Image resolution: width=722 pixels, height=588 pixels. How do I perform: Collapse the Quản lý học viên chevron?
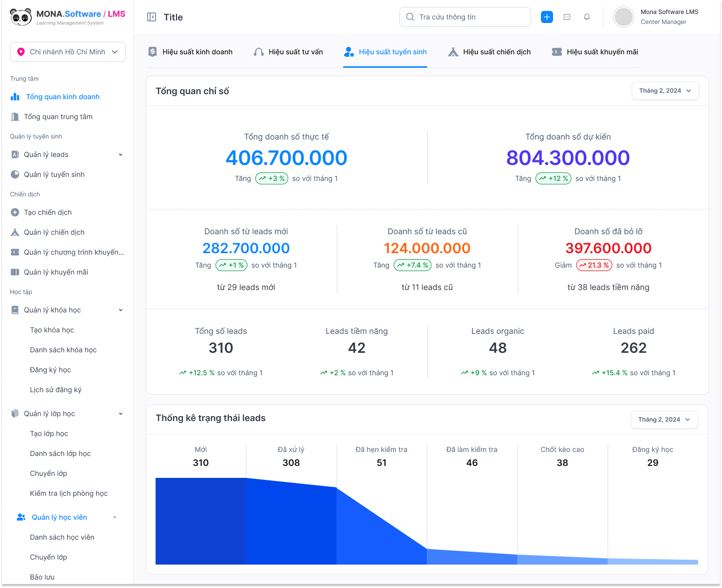coord(115,517)
